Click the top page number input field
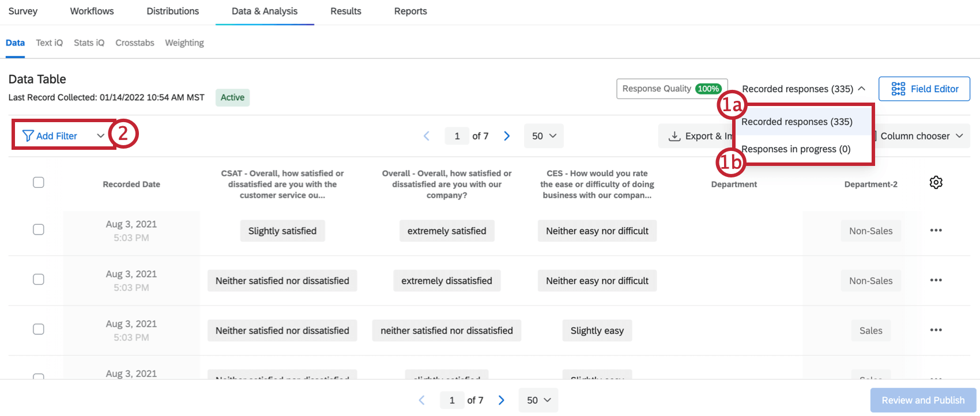This screenshot has height=416, width=980. 457,136
